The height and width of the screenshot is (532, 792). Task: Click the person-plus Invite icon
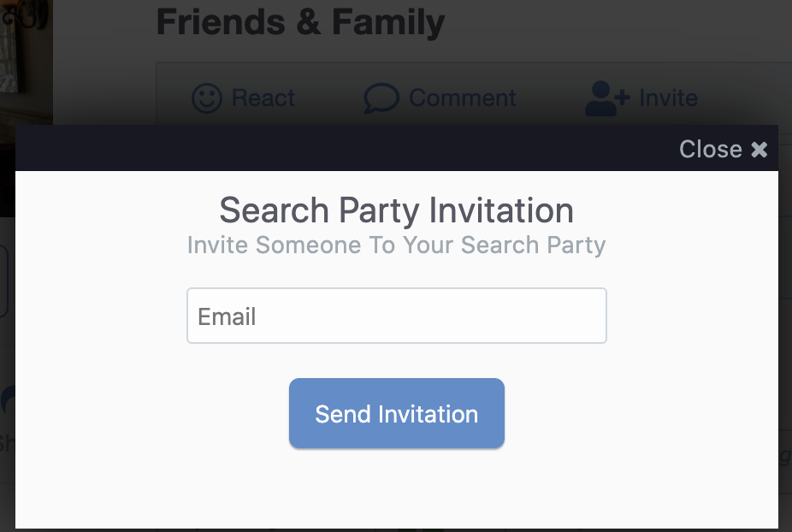pos(606,98)
